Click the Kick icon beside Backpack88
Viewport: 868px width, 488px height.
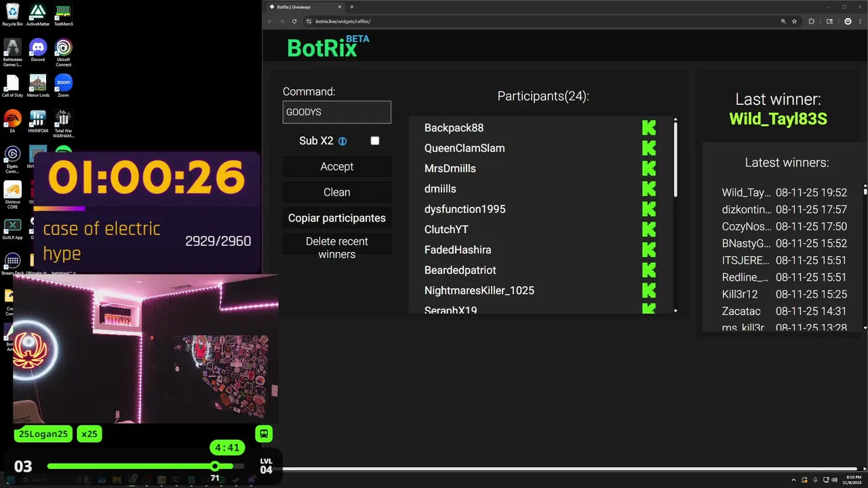click(x=649, y=127)
